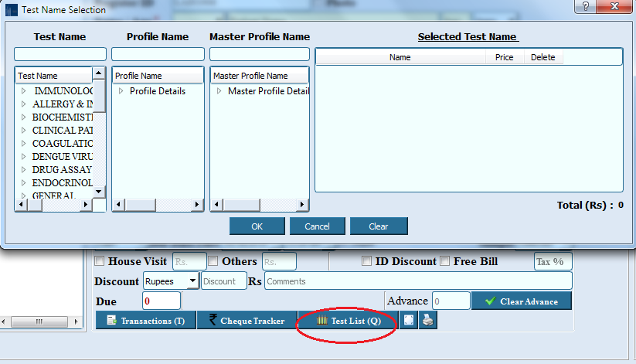The image size is (636, 364).
Task: Open Test List (Q) button
Action: [349, 321]
